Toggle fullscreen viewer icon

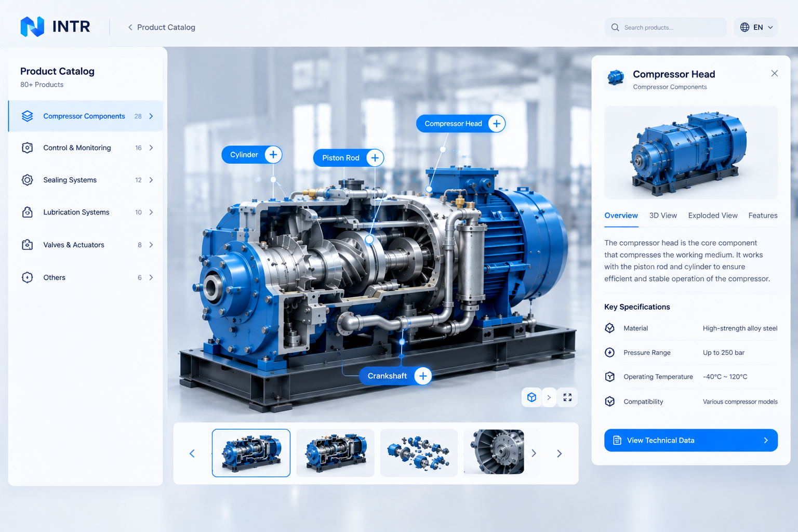click(x=567, y=397)
